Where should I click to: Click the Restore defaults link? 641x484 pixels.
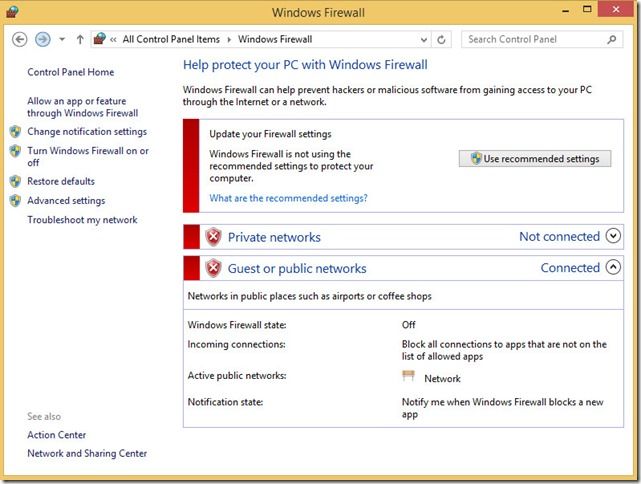click(x=61, y=181)
